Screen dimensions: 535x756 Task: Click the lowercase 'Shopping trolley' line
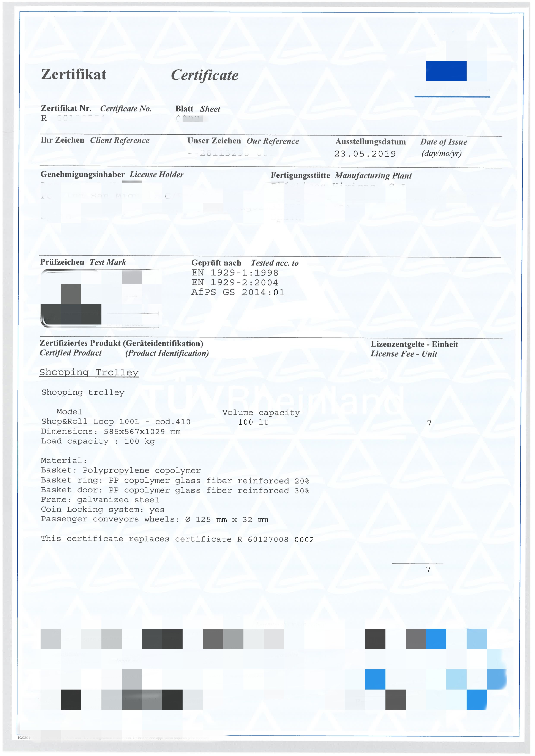(83, 392)
